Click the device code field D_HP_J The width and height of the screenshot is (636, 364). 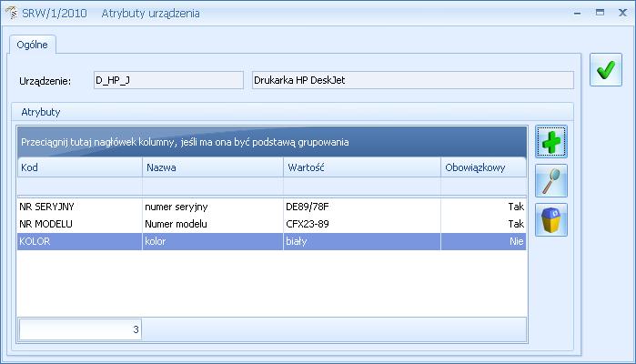(x=168, y=80)
